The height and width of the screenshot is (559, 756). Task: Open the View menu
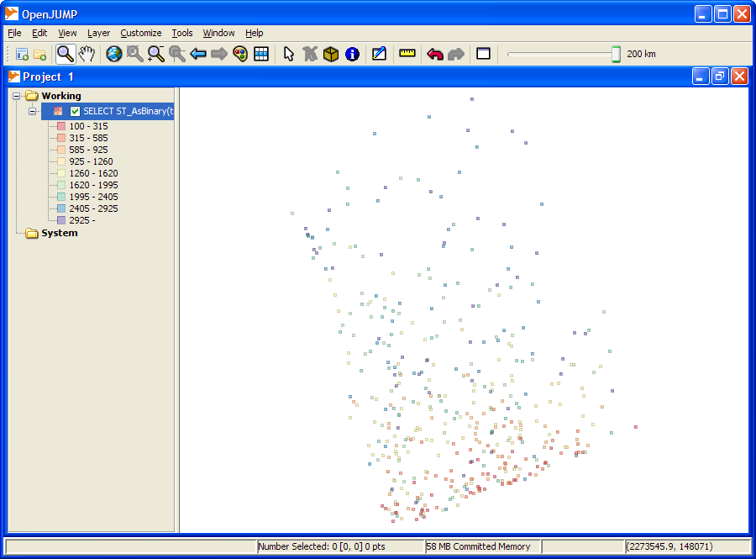coord(67,33)
